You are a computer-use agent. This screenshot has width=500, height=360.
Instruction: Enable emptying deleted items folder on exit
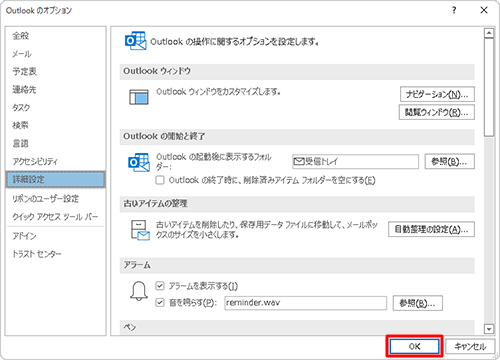point(160,180)
